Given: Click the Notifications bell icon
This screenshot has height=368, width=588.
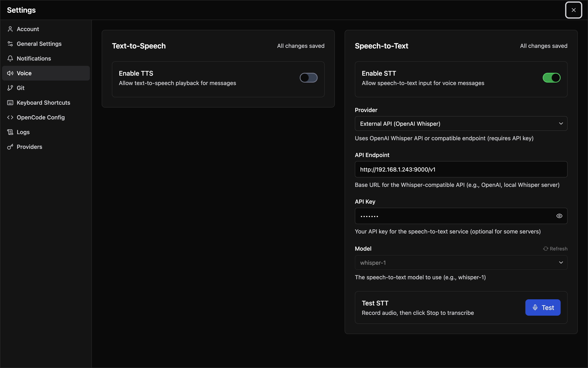Looking at the screenshot, I should coord(10,58).
